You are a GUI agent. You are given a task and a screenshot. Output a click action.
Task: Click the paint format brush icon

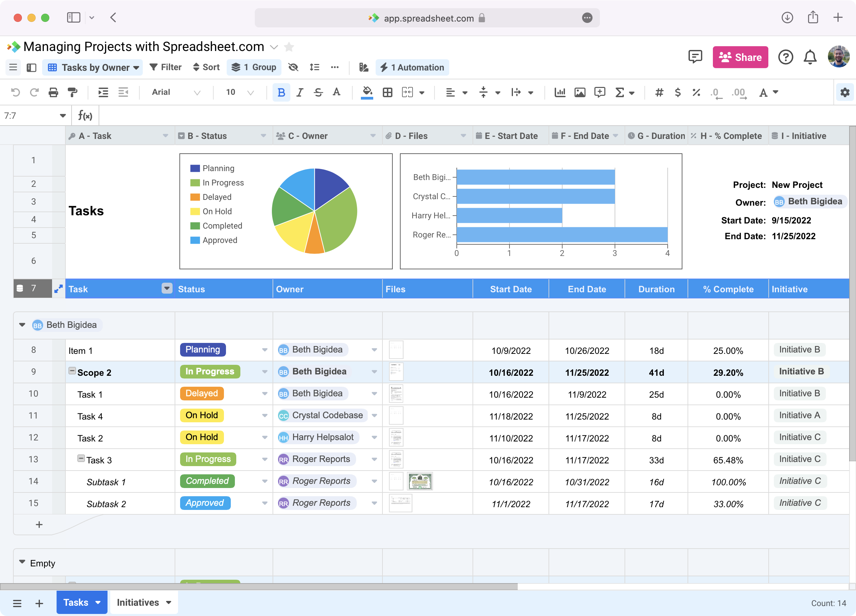[x=73, y=92]
